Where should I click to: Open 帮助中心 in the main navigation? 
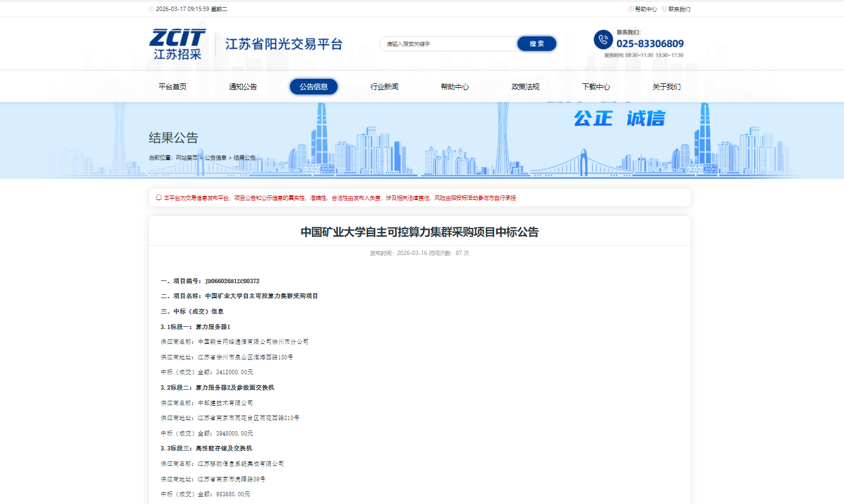455,87
